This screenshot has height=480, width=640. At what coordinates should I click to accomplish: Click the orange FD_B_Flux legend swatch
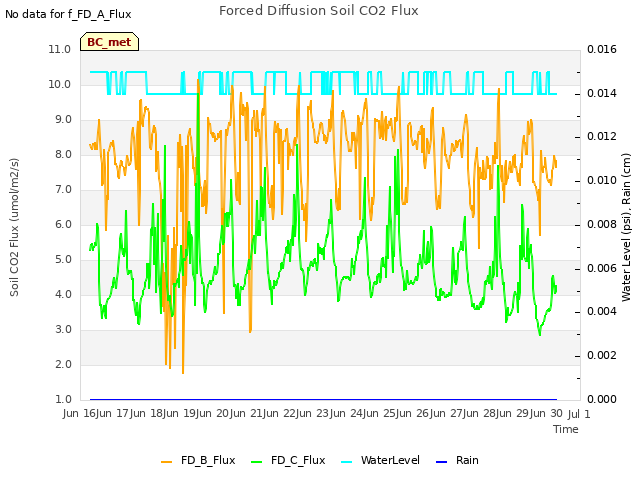point(167,462)
